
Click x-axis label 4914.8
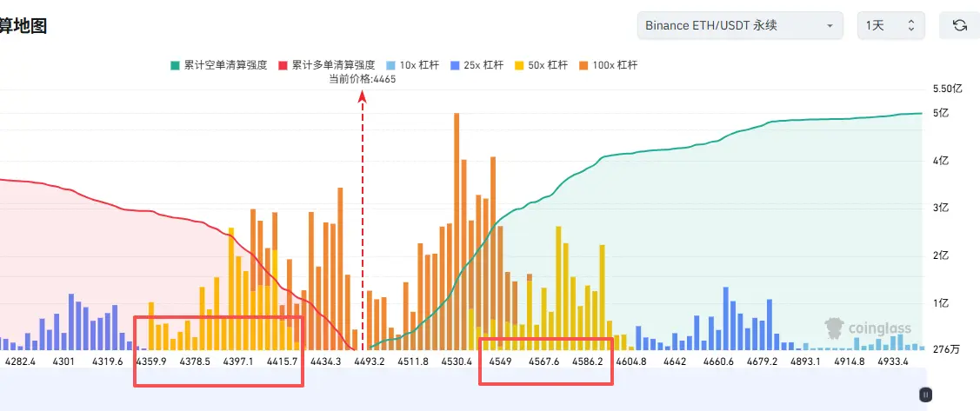(x=850, y=361)
